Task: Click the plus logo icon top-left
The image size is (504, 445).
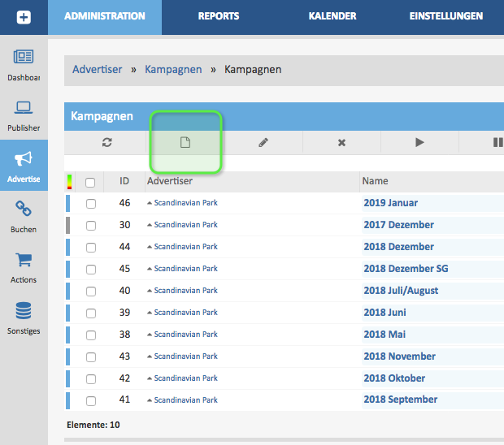Action: point(24,16)
